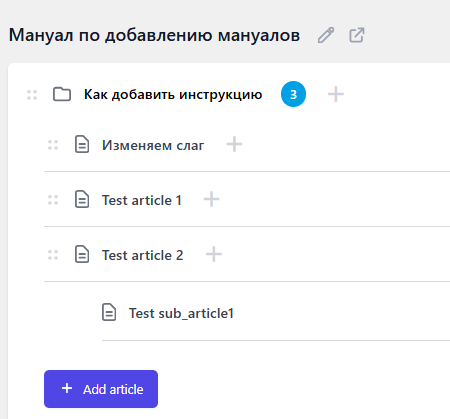The image size is (450, 419).
Task: Click the pencil edit icon beside manual title
Action: [x=326, y=35]
